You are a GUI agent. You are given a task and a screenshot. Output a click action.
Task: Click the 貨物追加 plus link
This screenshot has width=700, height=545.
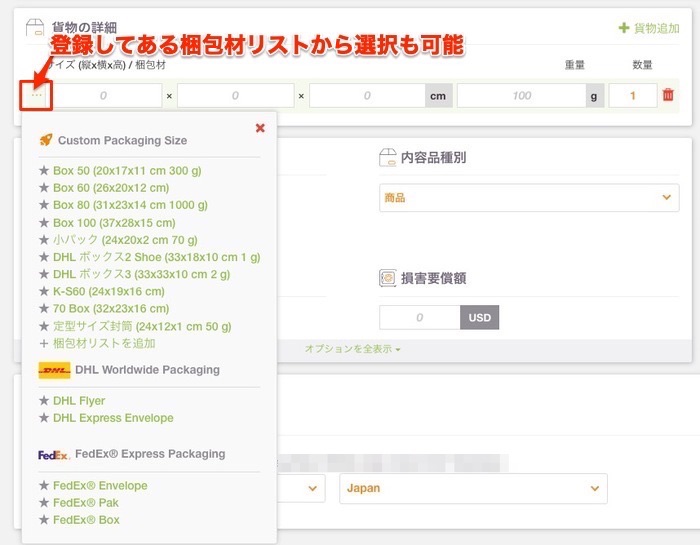[649, 28]
